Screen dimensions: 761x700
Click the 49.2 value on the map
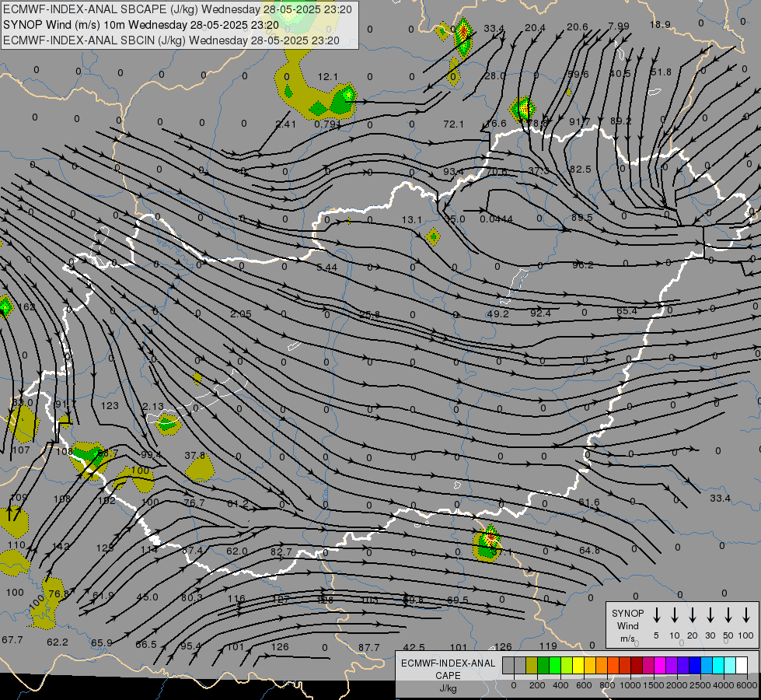(498, 313)
